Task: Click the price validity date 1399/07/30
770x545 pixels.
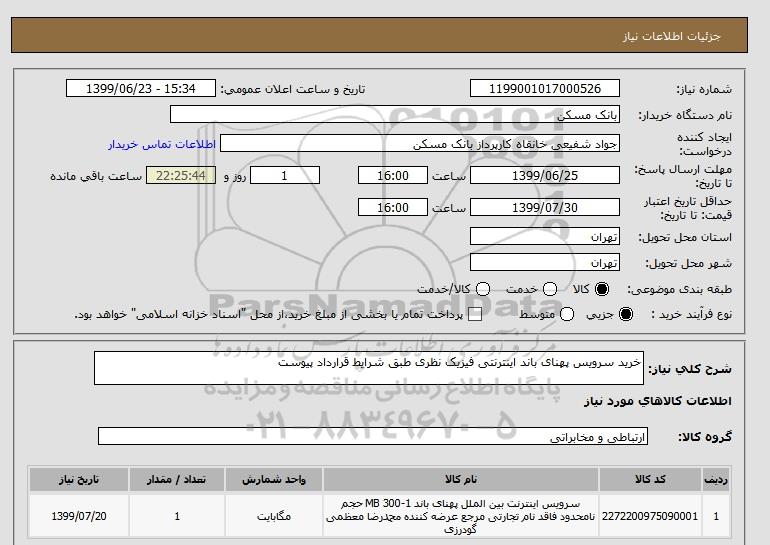Action: point(545,207)
